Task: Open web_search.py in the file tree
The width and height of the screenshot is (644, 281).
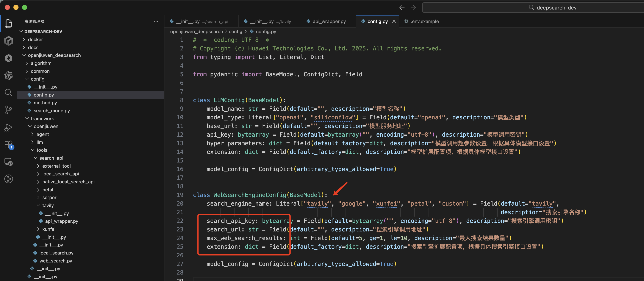Action: [56, 261]
